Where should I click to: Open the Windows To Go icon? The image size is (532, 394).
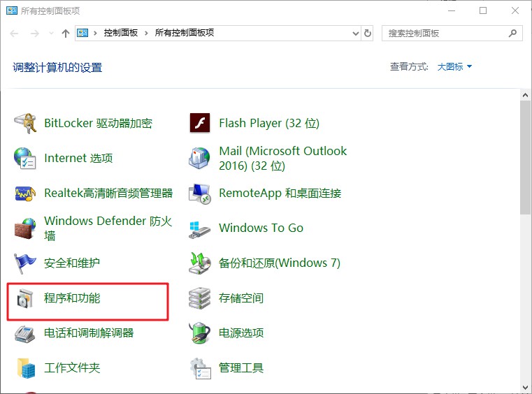pos(200,228)
